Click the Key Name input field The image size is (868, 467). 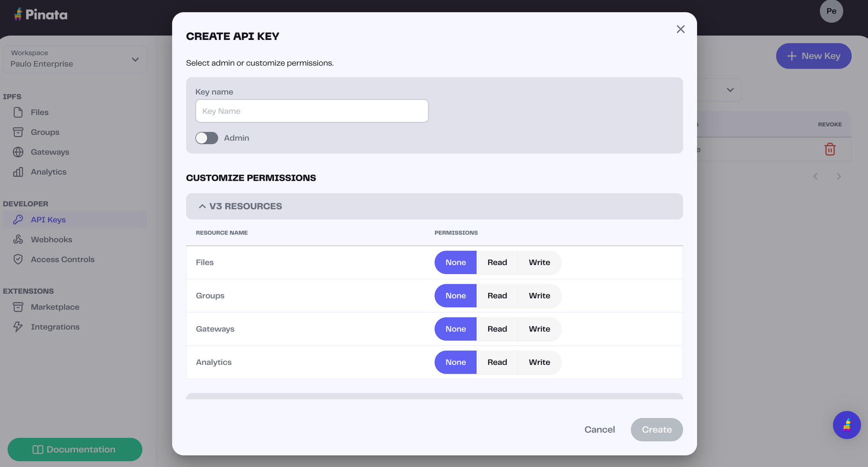[x=312, y=111]
